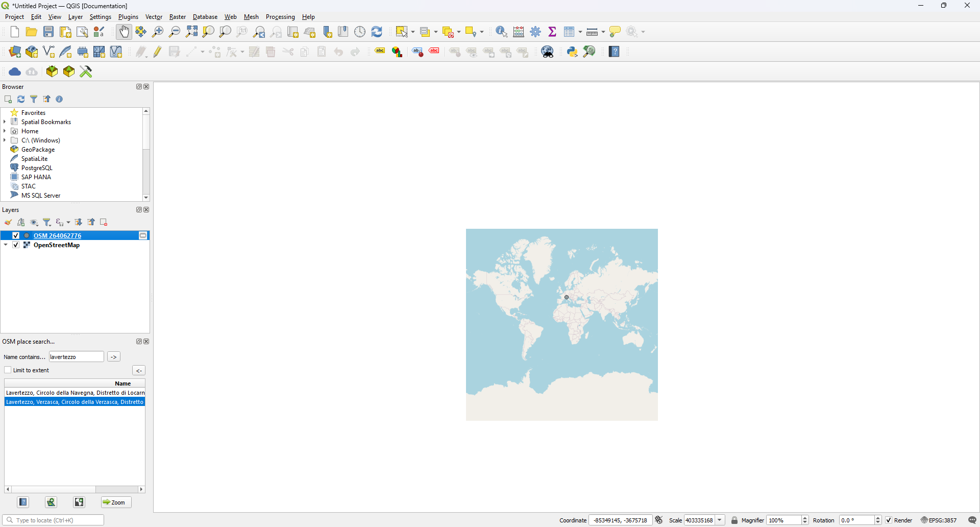980x527 pixels.
Task: Click the Zoom Full extent icon
Action: click(192, 32)
